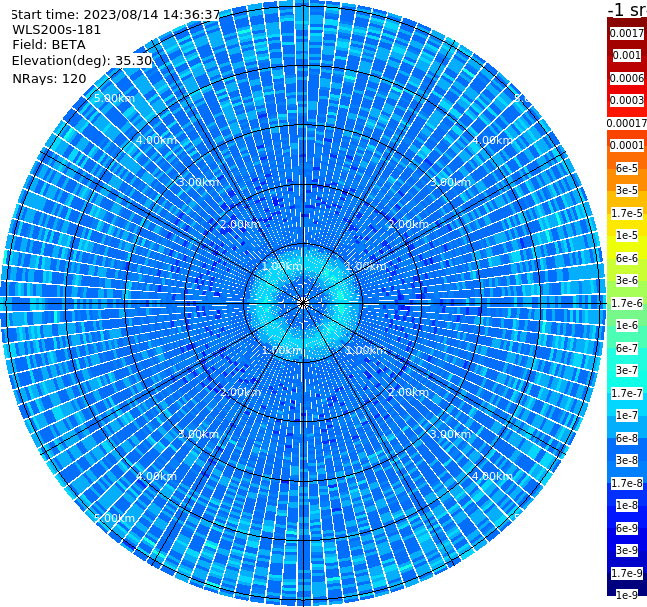Select the 3e-6 colorbar tick
The image size is (647, 607).
click(627, 281)
